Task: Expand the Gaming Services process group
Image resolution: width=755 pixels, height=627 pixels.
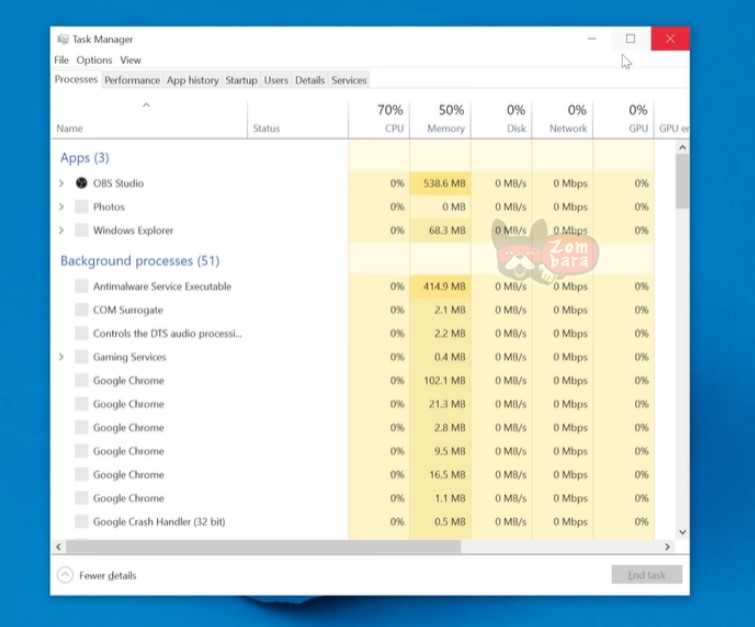Action: (61, 357)
